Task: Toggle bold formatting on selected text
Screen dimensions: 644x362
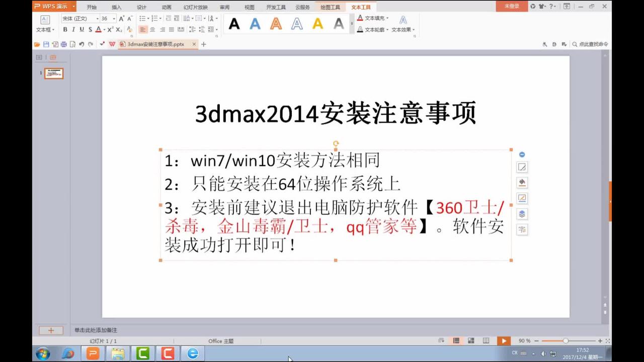Action: pyautogui.click(x=65, y=30)
